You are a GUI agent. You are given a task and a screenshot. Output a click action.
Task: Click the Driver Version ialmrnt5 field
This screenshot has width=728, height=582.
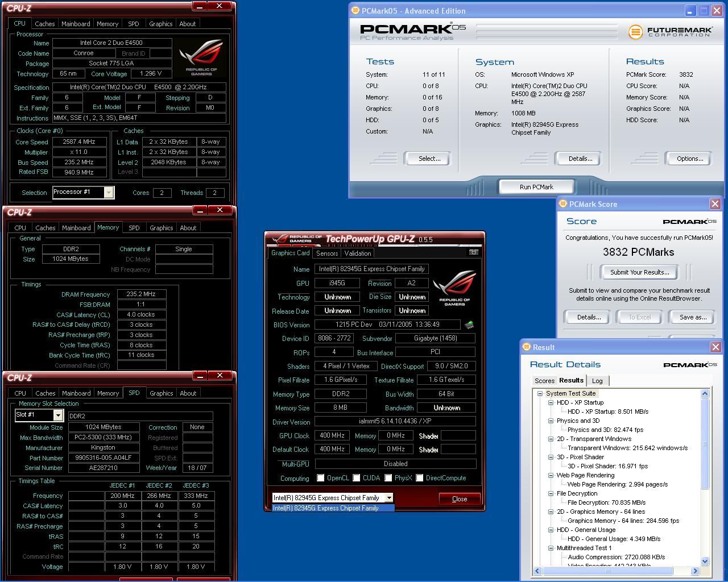395,422
